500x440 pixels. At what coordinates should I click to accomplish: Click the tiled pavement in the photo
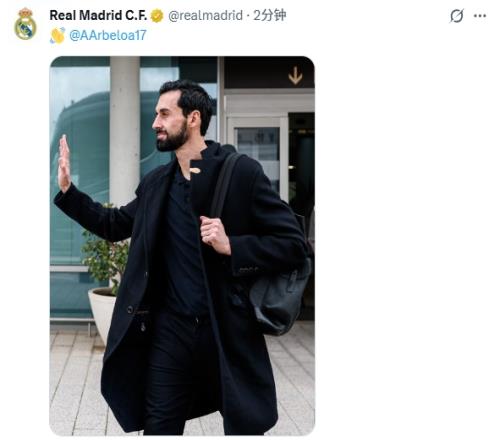pos(77,383)
